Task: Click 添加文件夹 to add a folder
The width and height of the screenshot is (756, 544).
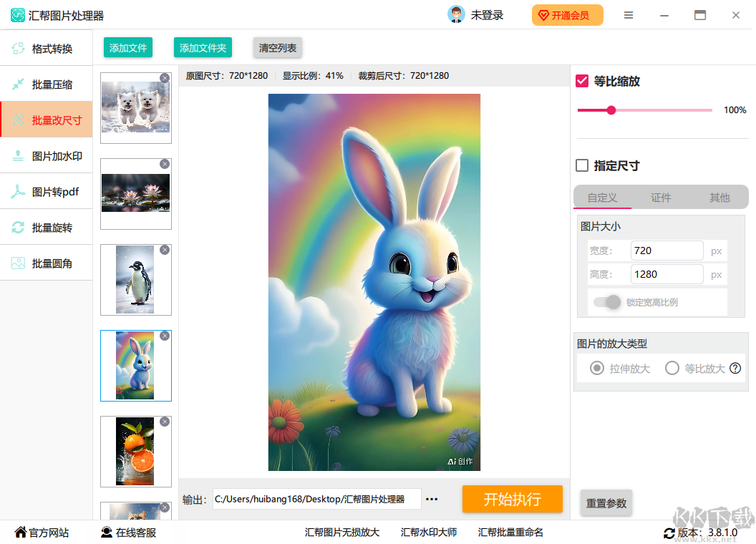Action: (203, 47)
